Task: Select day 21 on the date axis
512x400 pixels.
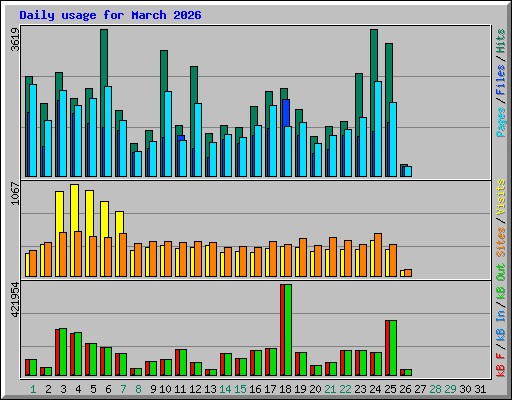Action: click(330, 389)
